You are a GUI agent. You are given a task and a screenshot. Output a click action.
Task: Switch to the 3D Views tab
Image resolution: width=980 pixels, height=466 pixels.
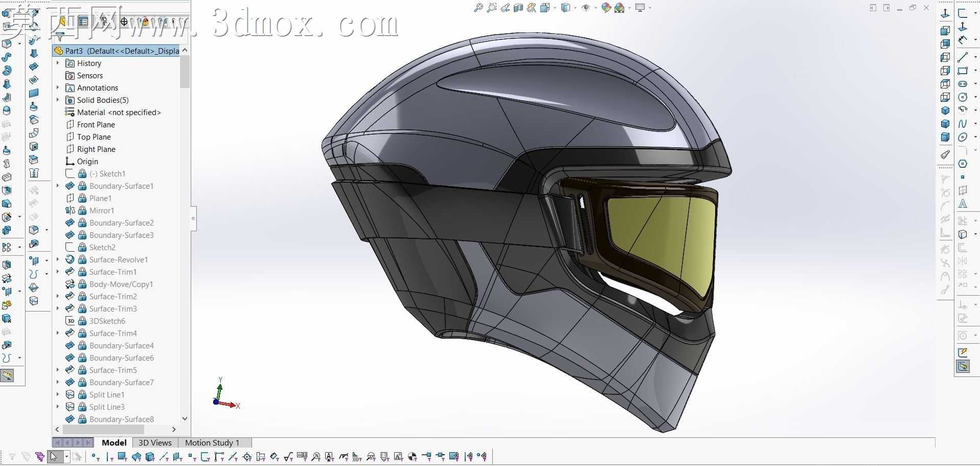click(x=155, y=442)
